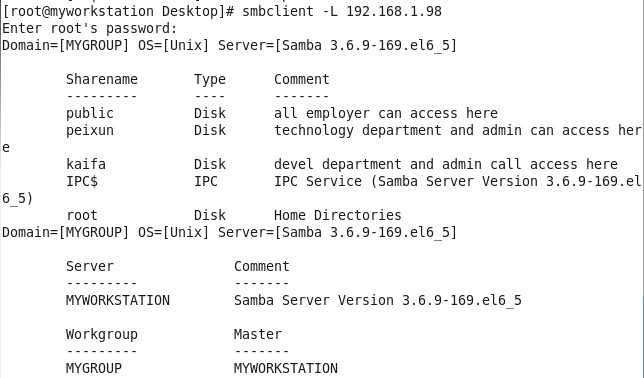Click MYWORKSTATION under the Server column
Screen dimensions: 644x378
[118, 300]
